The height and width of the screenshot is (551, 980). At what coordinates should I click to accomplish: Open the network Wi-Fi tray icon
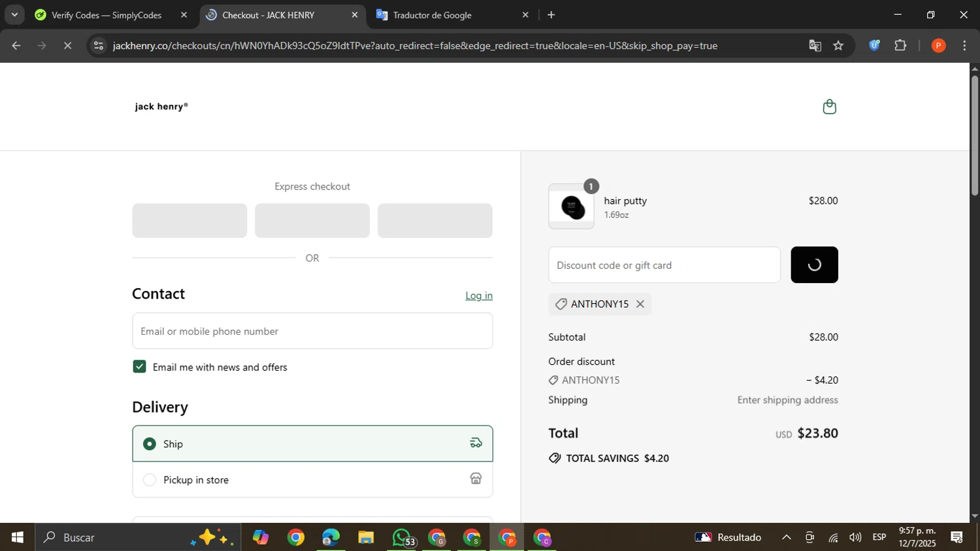(x=833, y=537)
